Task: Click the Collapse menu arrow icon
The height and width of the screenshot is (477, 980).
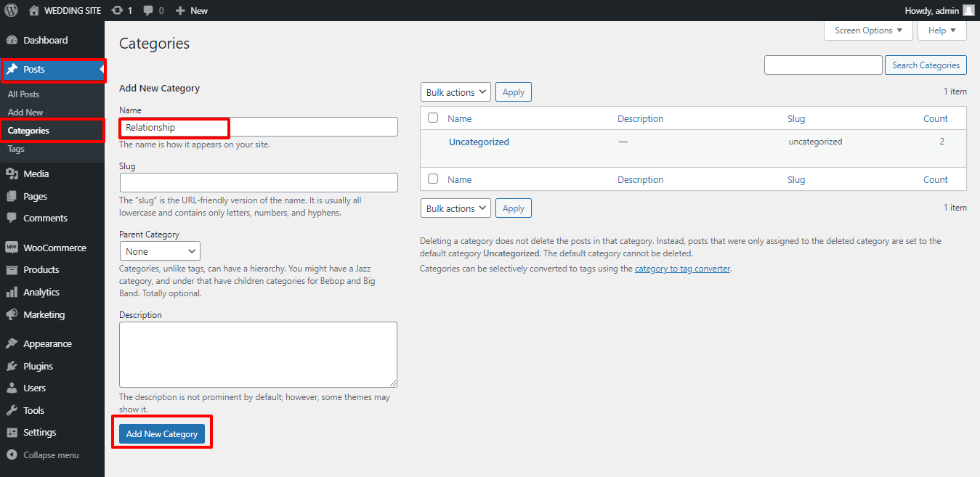Action: pos(12,455)
